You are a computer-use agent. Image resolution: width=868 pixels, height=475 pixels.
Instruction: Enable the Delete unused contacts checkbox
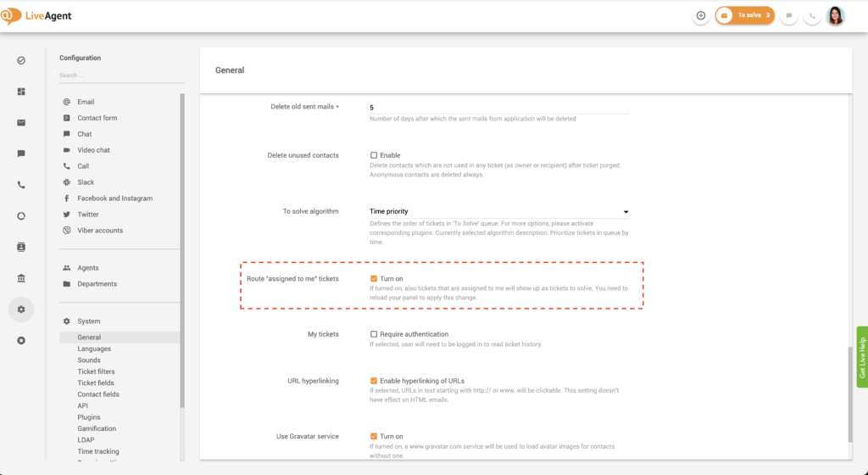(374, 155)
